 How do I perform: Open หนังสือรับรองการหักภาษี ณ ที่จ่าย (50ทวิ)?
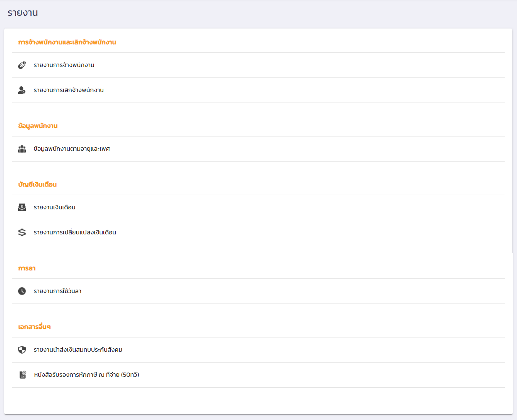[x=86, y=375]
